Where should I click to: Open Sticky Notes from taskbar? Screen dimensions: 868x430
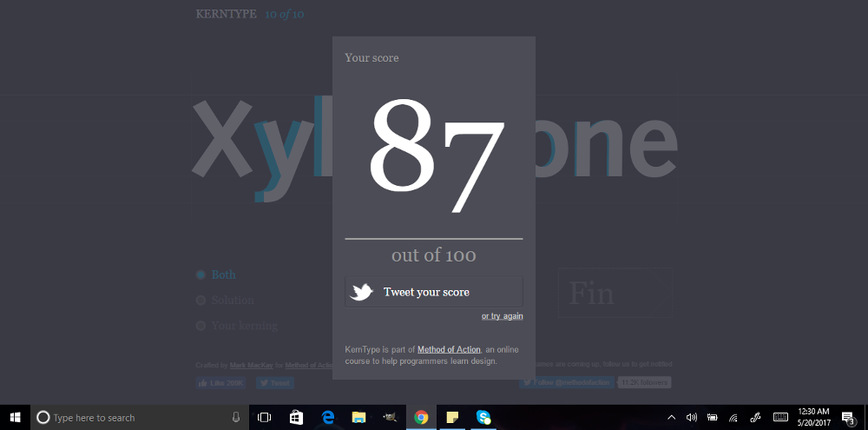(453, 418)
